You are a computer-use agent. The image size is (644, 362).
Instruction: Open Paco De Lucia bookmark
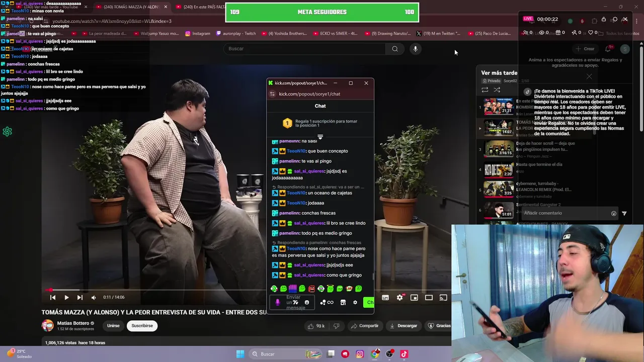[490, 34]
